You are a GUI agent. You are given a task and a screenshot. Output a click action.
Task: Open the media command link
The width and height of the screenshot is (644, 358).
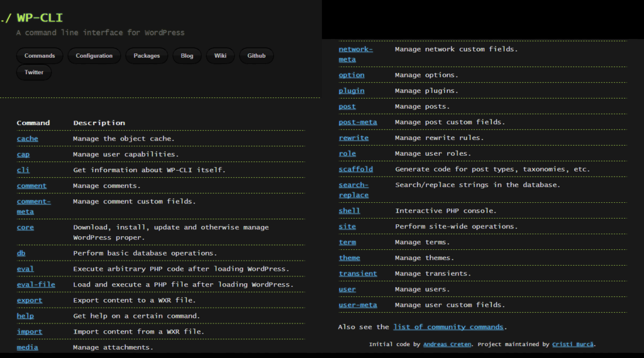coord(28,347)
